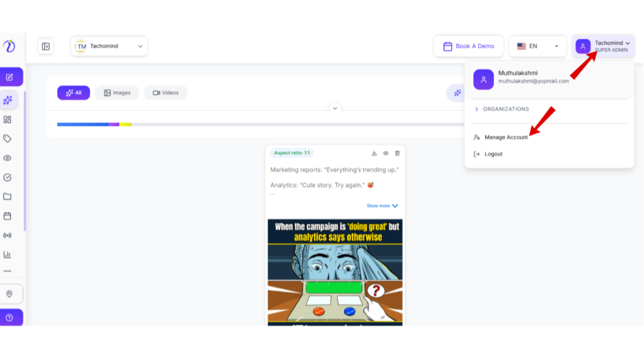Delete the post with the trash icon

[397, 153]
